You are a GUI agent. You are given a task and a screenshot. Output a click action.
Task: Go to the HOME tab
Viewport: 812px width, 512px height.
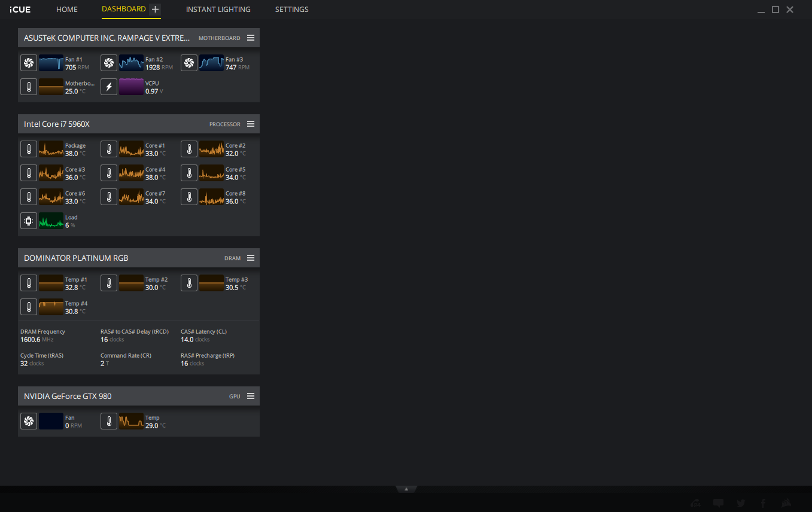[x=67, y=10]
